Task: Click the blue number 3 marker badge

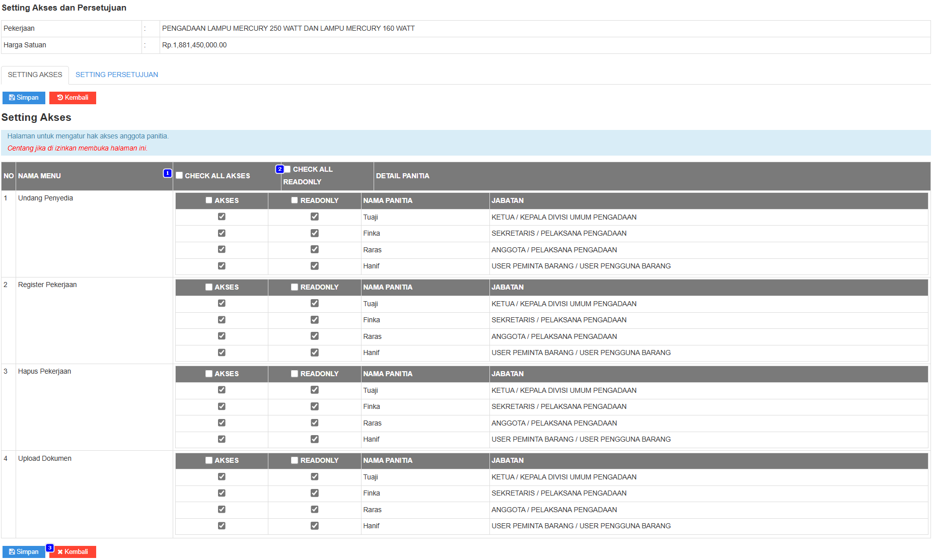Action: point(50,548)
